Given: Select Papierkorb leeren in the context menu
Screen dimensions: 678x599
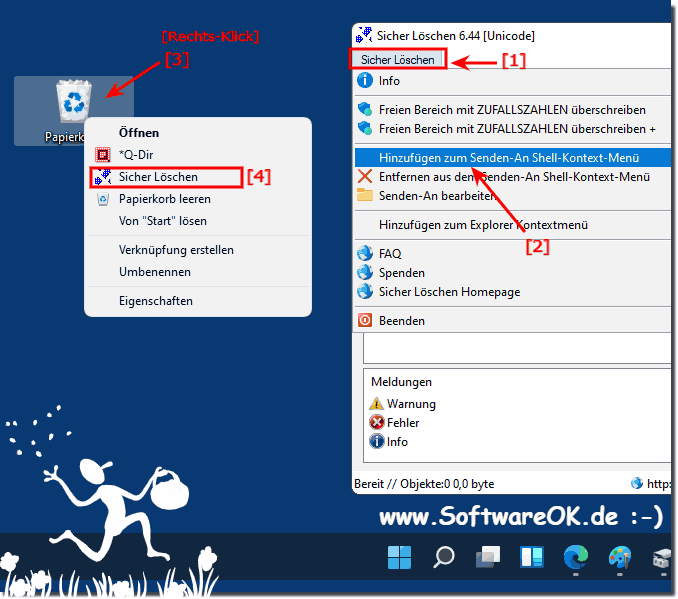Looking at the screenshot, I should point(198,199).
